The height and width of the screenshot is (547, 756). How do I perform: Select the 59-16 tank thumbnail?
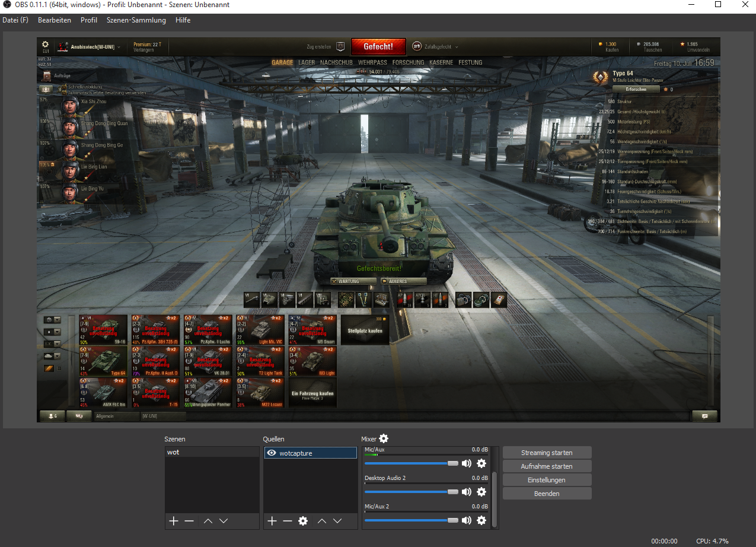pos(103,329)
